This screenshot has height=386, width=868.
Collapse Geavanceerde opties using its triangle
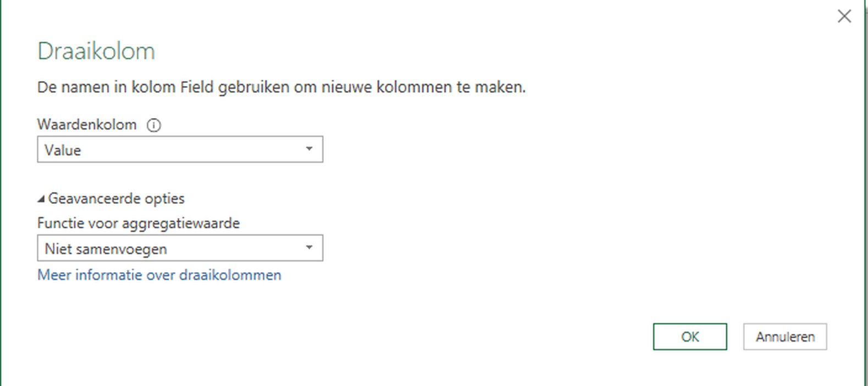pos(41,199)
